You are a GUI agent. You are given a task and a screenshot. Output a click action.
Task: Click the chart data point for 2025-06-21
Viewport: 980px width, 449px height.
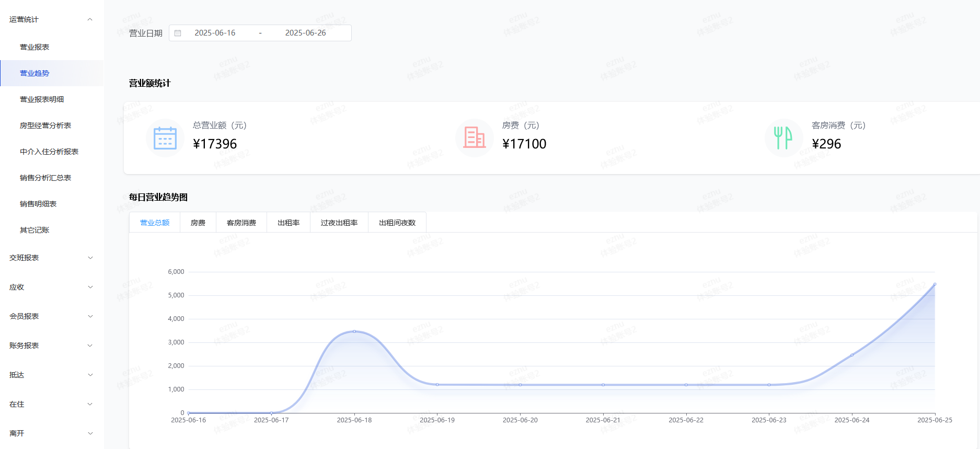pyautogui.click(x=603, y=385)
